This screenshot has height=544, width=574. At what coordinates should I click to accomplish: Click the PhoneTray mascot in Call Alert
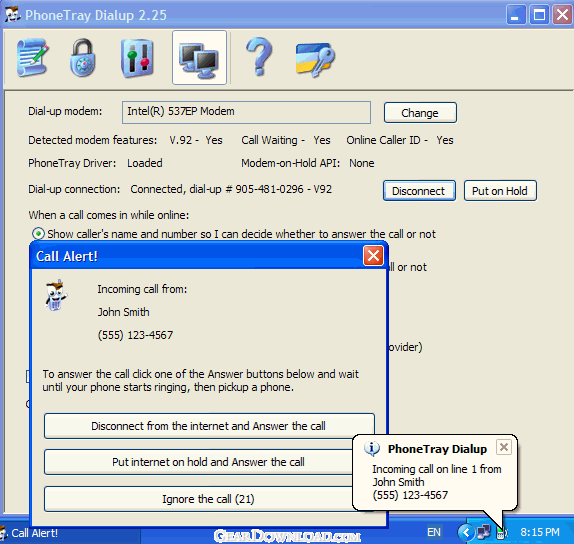click(x=56, y=295)
